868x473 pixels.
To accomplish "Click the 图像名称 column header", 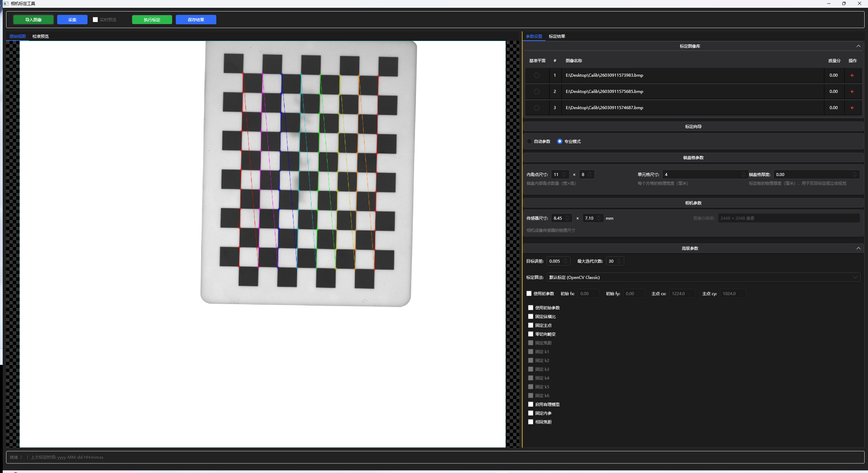I will pyautogui.click(x=574, y=61).
